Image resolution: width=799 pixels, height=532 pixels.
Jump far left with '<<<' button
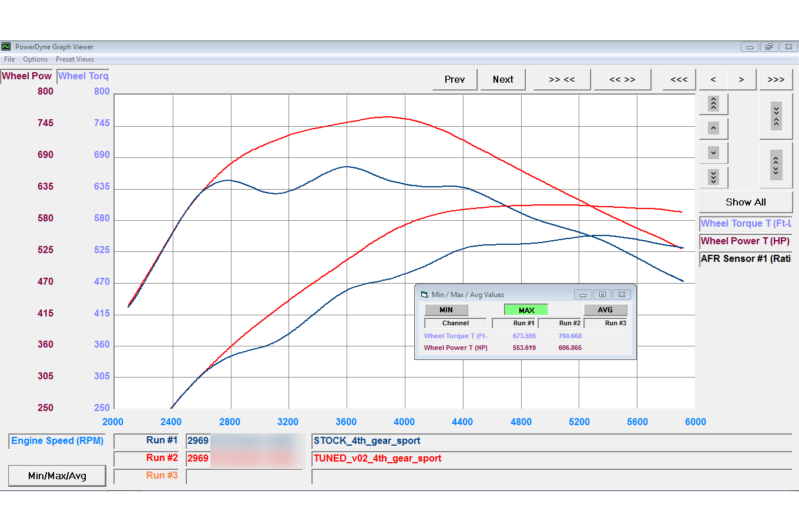coord(679,79)
